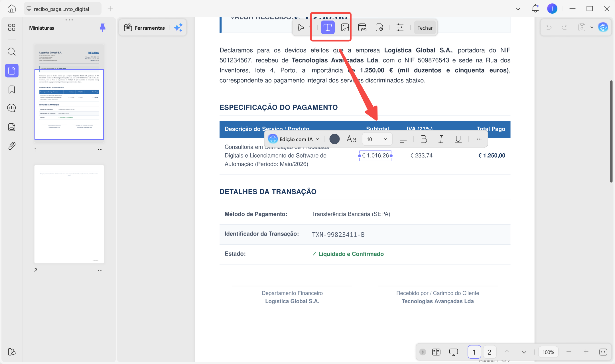Image resolution: width=615 pixels, height=364 pixels.
Task: Open the attachments paperclip panel
Action: tap(12, 146)
